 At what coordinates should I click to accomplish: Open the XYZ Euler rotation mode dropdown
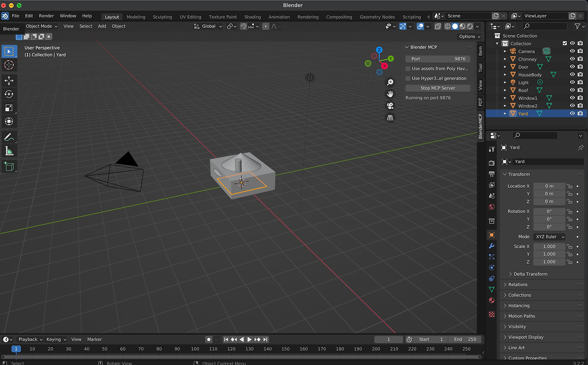coord(549,237)
